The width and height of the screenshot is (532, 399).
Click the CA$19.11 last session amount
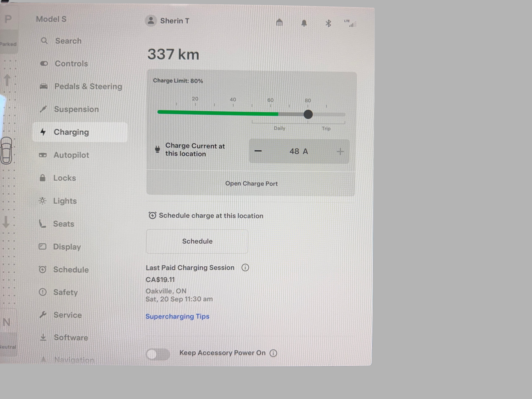160,280
